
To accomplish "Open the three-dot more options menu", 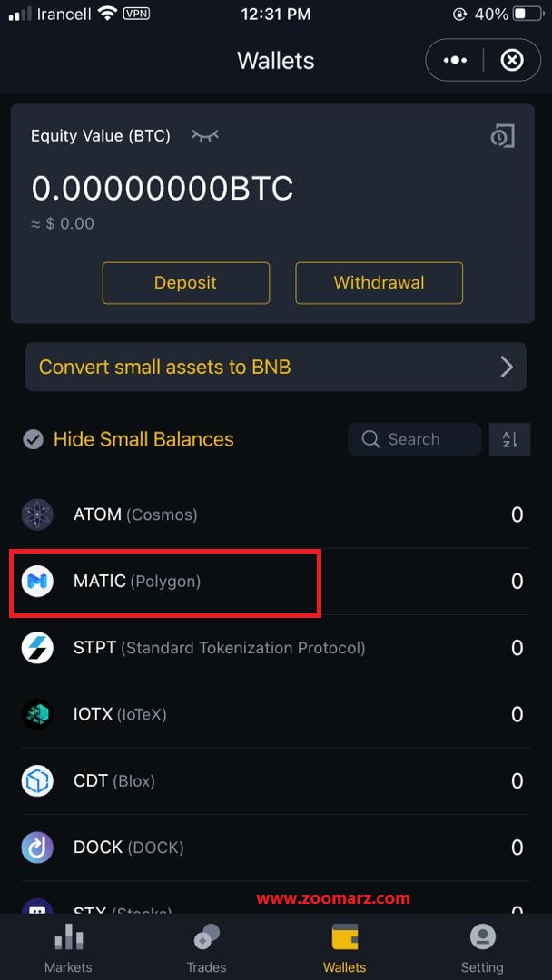I will [x=455, y=61].
